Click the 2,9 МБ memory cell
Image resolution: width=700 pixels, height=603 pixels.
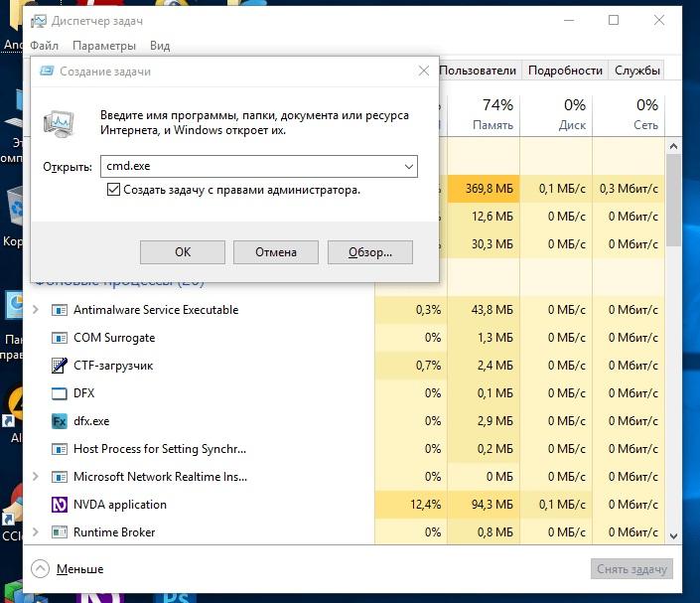click(x=484, y=421)
